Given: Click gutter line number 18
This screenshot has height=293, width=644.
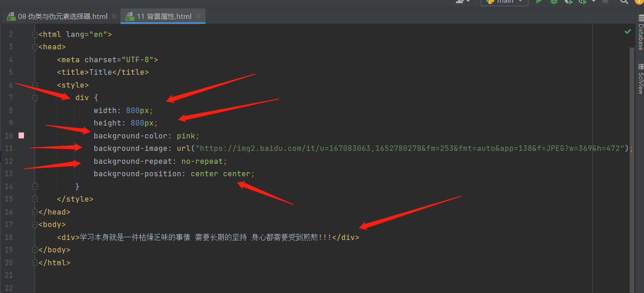Looking at the screenshot, I should coord(9,237).
